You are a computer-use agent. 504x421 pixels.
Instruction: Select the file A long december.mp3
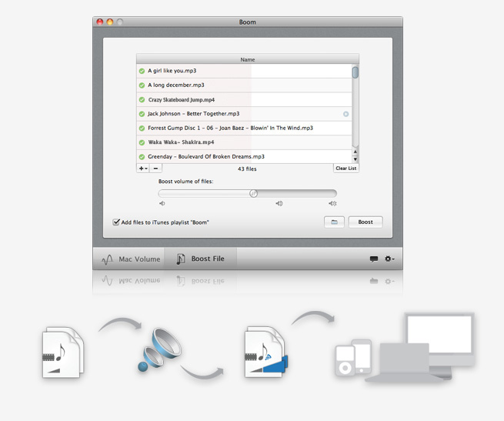[244, 85]
